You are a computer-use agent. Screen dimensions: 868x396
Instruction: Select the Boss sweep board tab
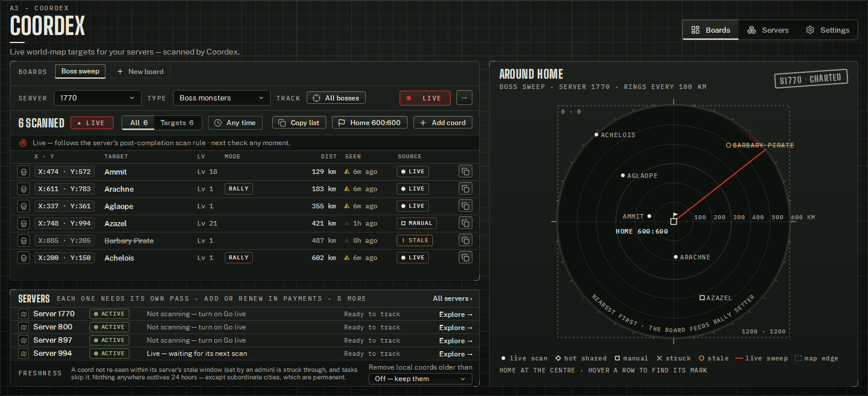click(x=80, y=72)
